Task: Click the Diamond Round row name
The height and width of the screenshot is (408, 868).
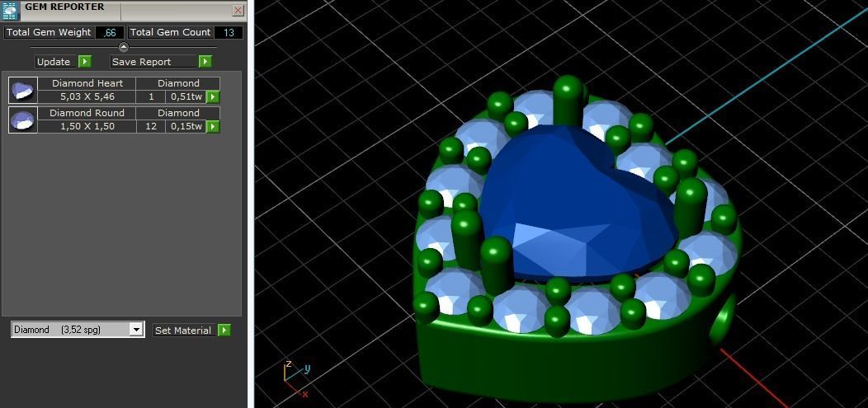Action: pos(87,113)
